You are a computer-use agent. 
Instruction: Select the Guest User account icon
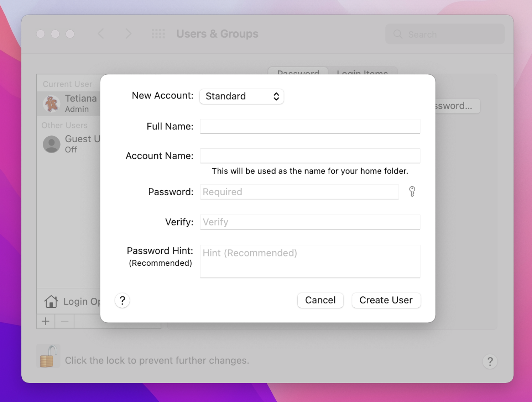51,144
